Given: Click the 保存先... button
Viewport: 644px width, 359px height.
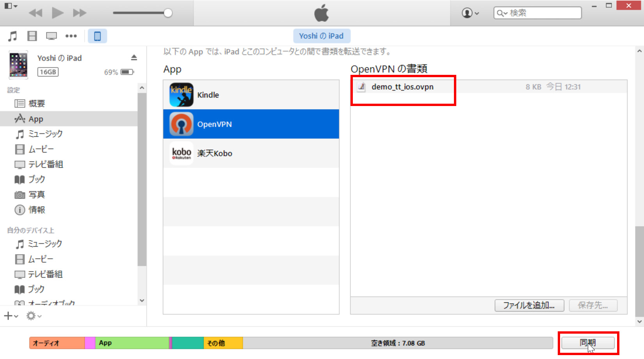Looking at the screenshot, I should [x=593, y=305].
